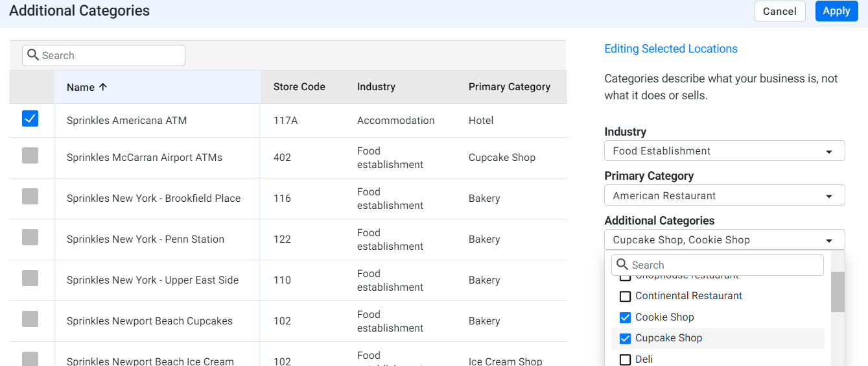
Task: Click the Apply button
Action: tap(836, 11)
